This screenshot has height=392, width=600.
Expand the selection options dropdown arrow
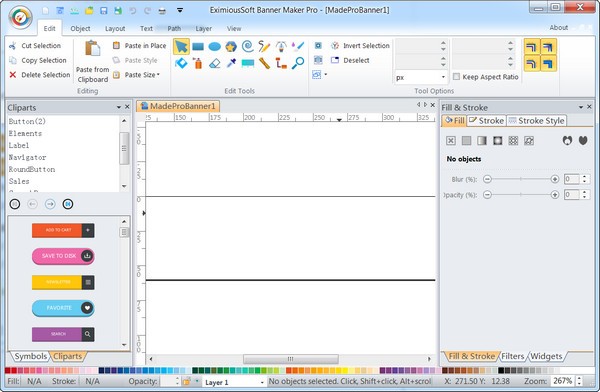pos(326,74)
